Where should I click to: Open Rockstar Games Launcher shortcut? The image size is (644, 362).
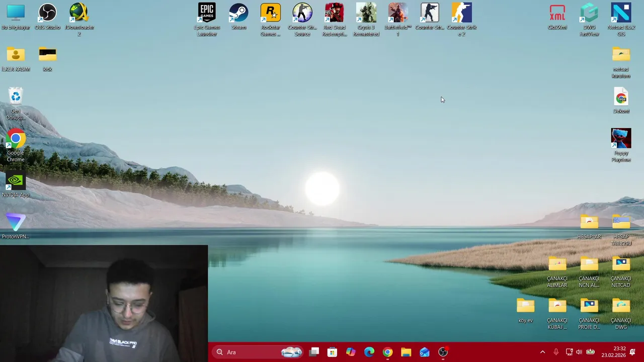coord(270,20)
